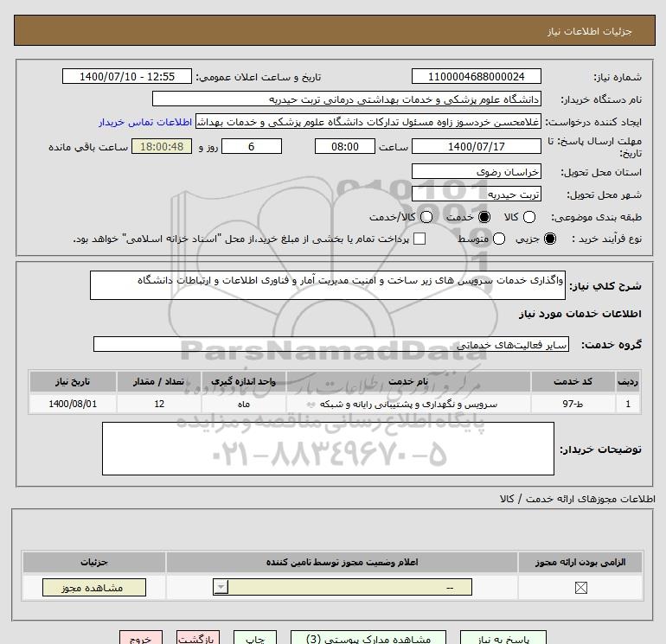Select the کالا radio button
666x644 pixels.
(x=529, y=217)
